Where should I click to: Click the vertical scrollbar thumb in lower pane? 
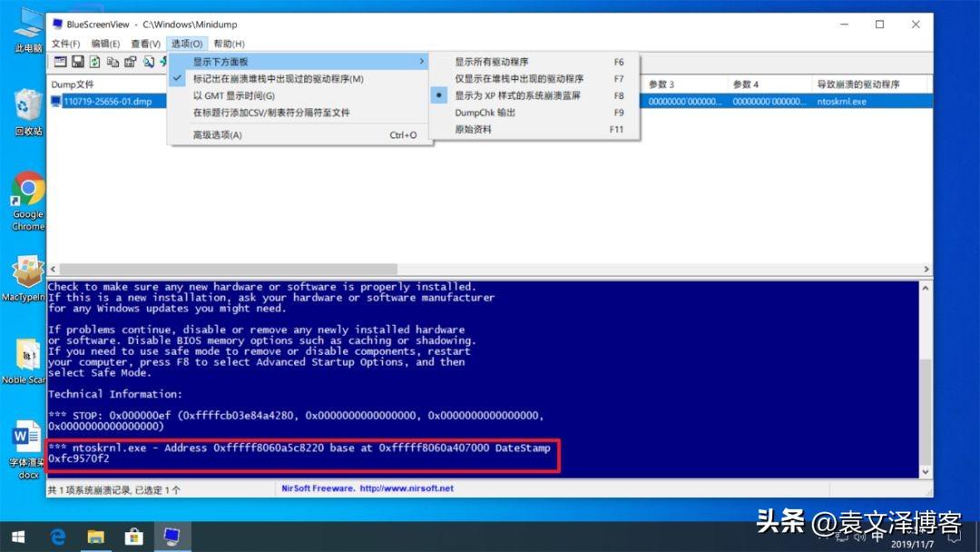[926, 412]
